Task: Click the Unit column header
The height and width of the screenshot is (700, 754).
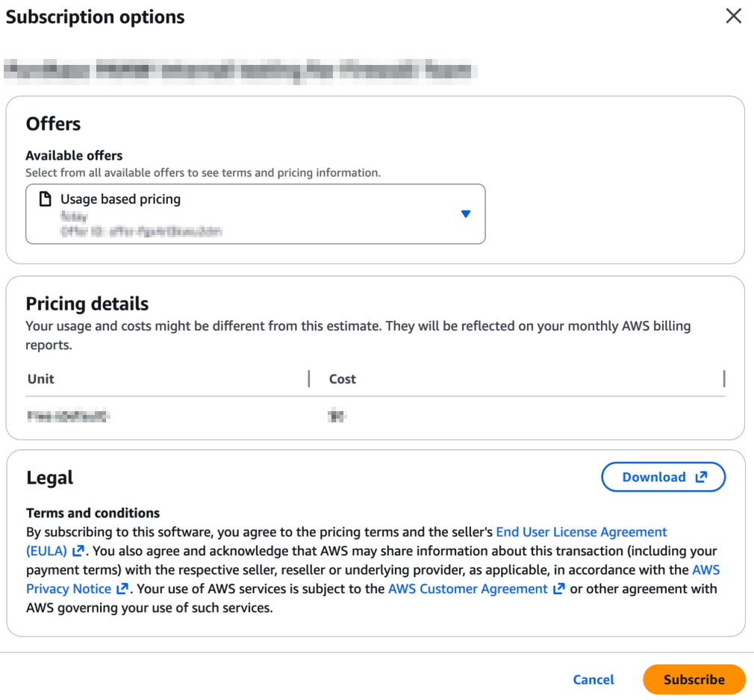Action: point(41,379)
